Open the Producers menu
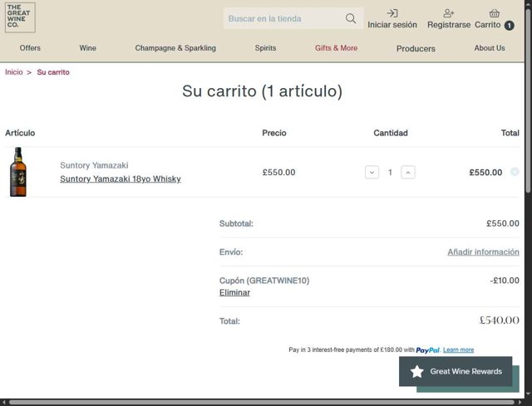Screen dimensions: 532x406 tap(416, 48)
